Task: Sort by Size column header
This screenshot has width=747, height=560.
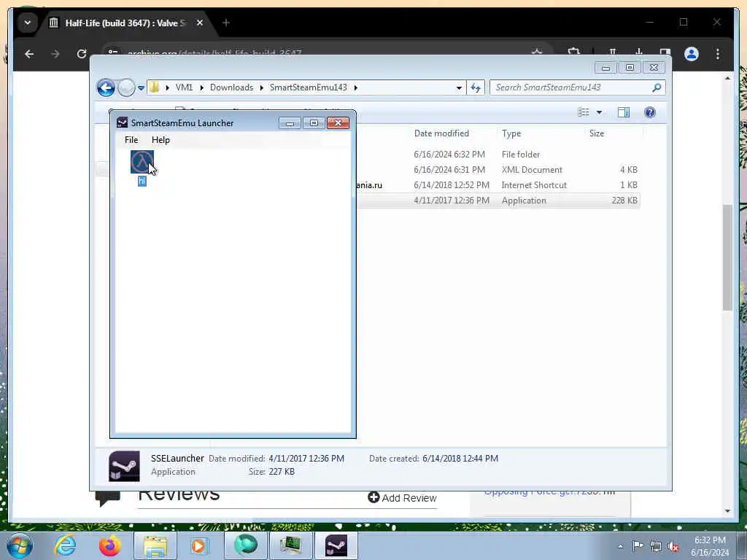Action: tap(597, 134)
